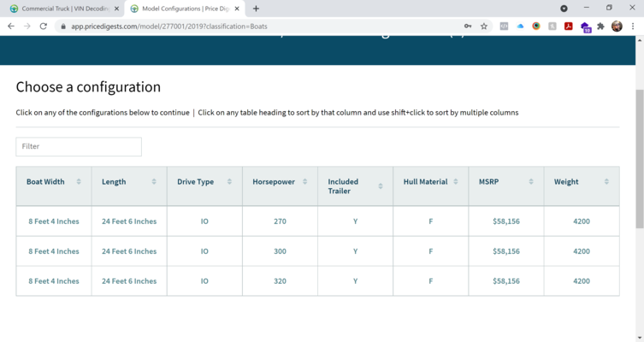Viewport: 644px width, 342px height.
Task: Open the Chrome three-dot menu
Action: pyautogui.click(x=633, y=27)
